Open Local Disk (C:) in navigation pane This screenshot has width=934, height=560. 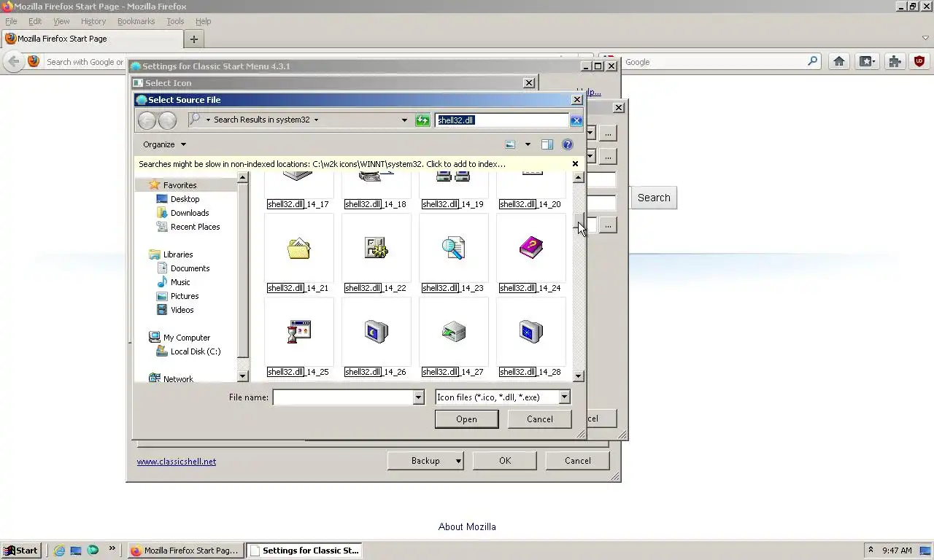(195, 351)
